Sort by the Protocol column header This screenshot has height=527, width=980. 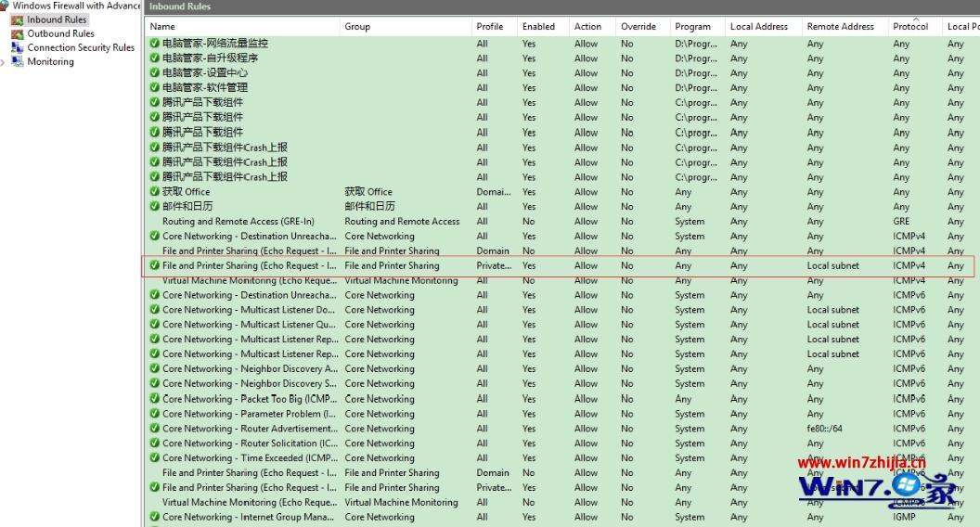tap(910, 26)
